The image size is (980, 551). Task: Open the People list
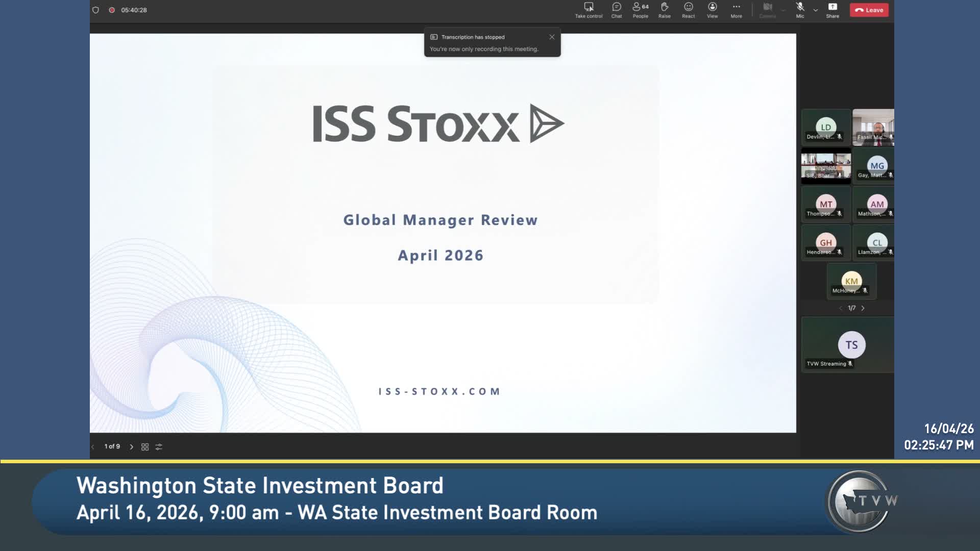[x=640, y=10]
